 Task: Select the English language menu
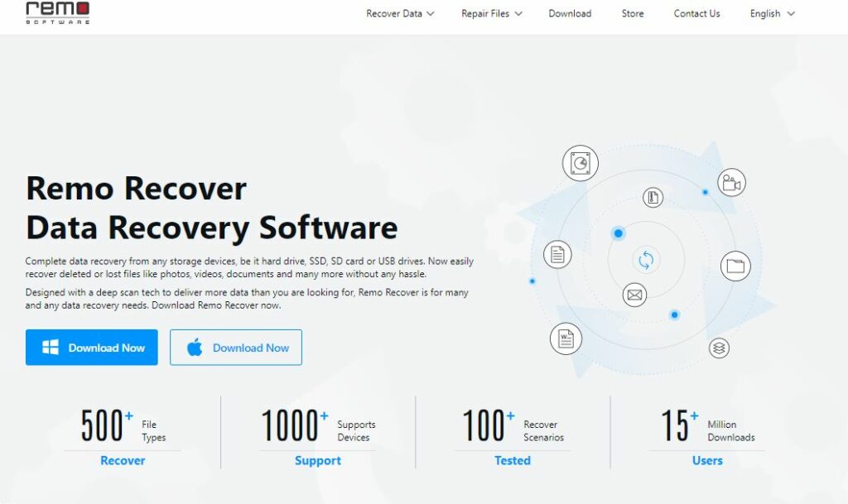click(x=773, y=13)
